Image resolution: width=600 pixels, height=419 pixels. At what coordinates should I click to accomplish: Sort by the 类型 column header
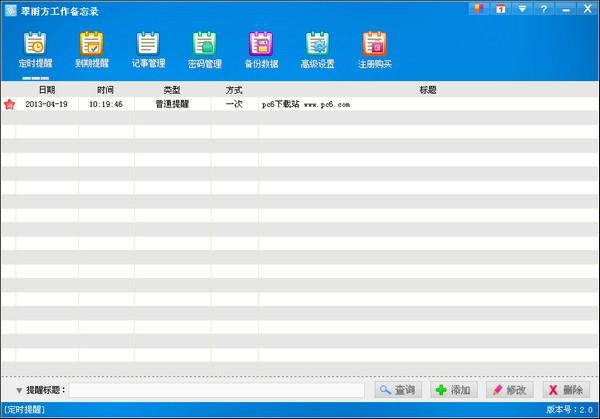(x=172, y=90)
